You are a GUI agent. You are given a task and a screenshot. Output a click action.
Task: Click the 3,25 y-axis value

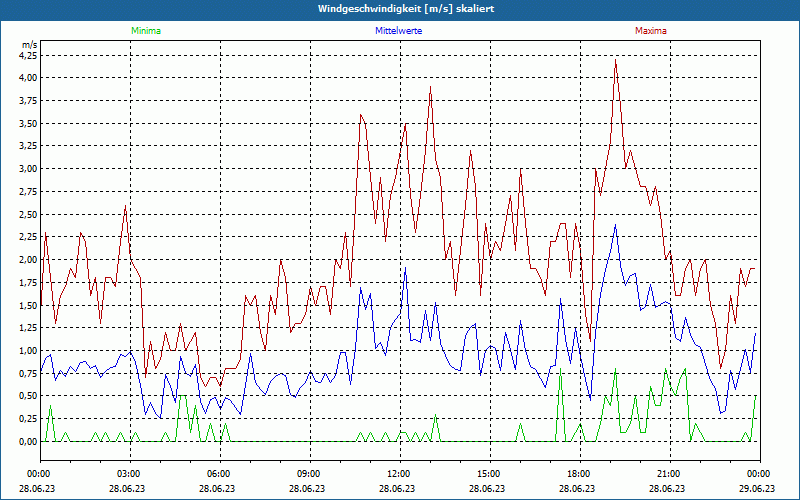click(28, 146)
